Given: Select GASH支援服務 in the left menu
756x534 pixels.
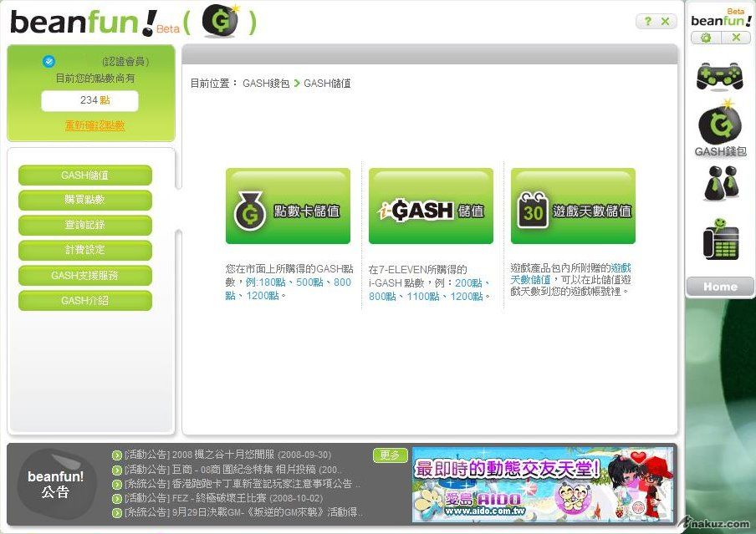Looking at the screenshot, I should 84,275.
